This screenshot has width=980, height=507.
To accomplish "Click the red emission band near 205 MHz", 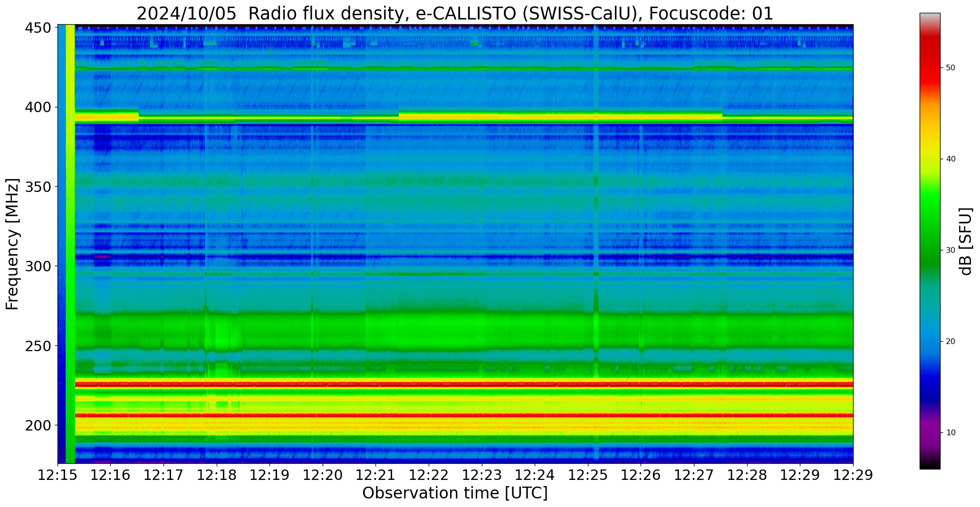I will coord(464,415).
